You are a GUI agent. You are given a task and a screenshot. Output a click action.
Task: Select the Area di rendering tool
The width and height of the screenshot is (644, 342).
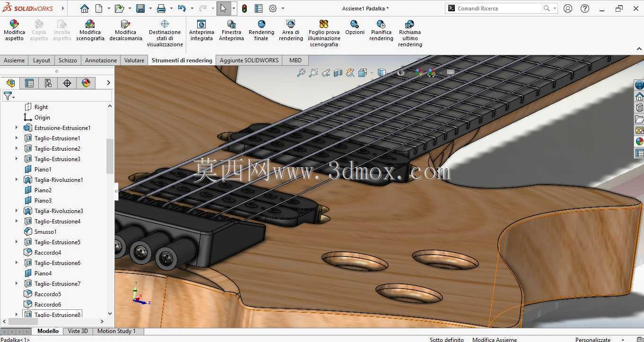[291, 31]
